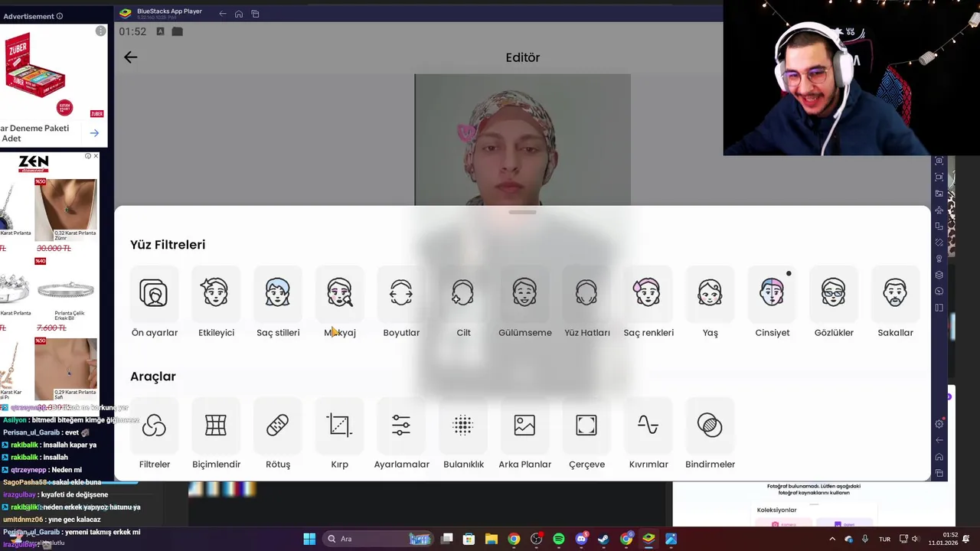Click the Advertisement info icon
The image size is (980, 551).
click(x=59, y=16)
